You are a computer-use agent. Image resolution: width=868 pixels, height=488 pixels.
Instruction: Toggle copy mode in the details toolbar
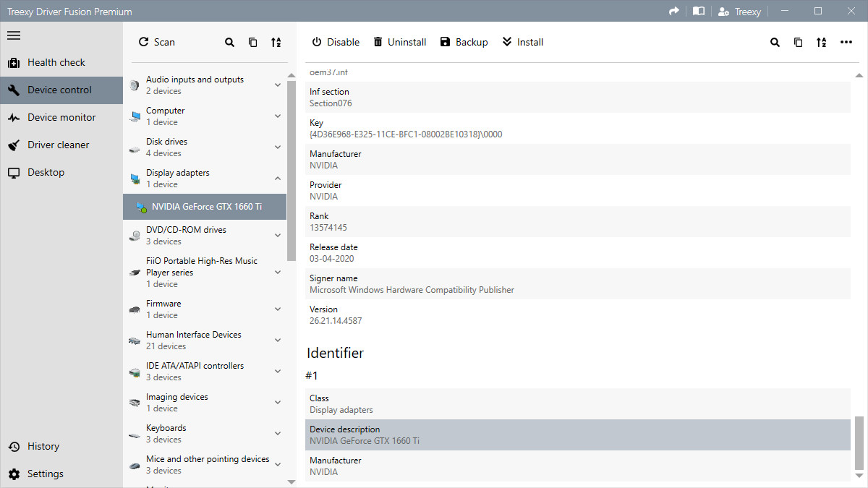798,42
